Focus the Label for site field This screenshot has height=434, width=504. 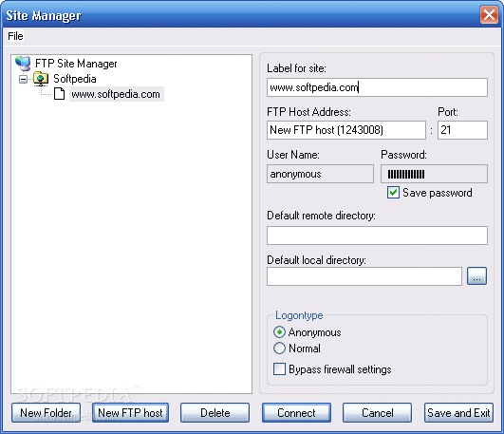[377, 87]
